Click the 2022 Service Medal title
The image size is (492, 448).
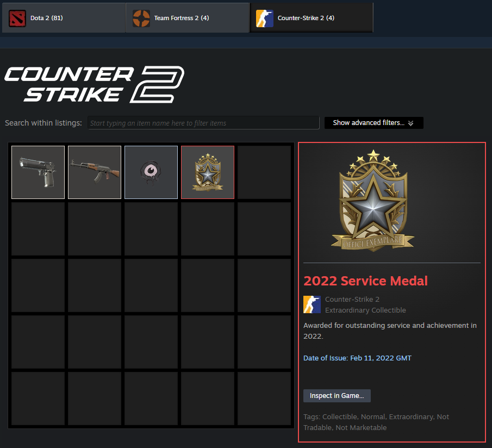pyautogui.click(x=365, y=281)
